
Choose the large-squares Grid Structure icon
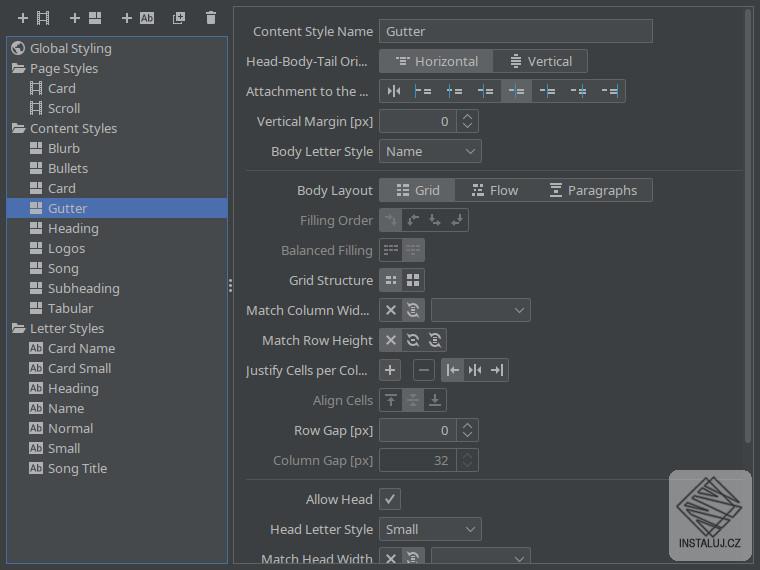pos(413,280)
